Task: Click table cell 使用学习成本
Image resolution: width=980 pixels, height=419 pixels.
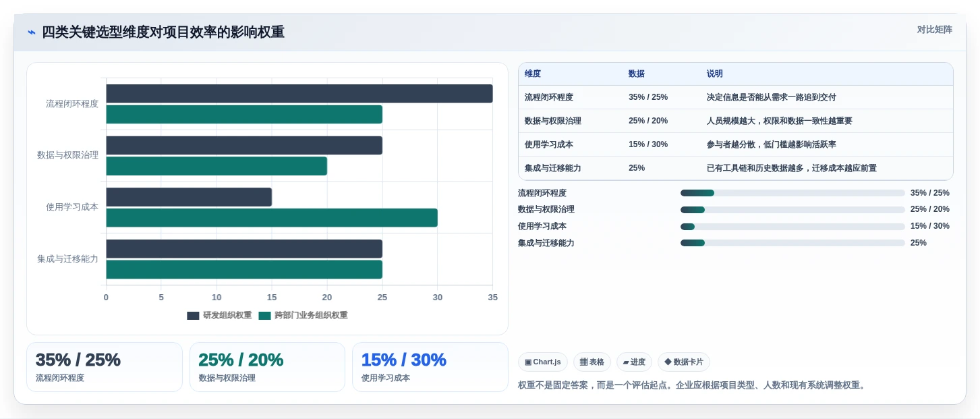Action: pos(549,144)
